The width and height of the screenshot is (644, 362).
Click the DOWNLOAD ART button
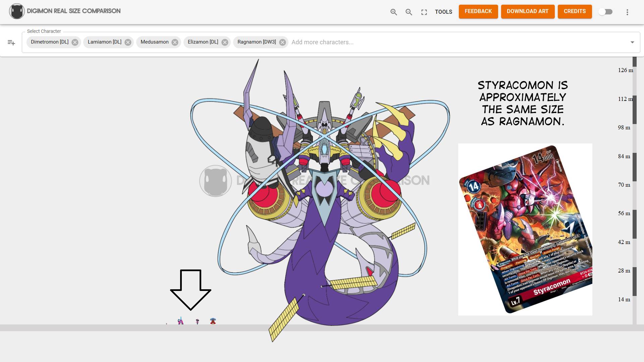[527, 11]
